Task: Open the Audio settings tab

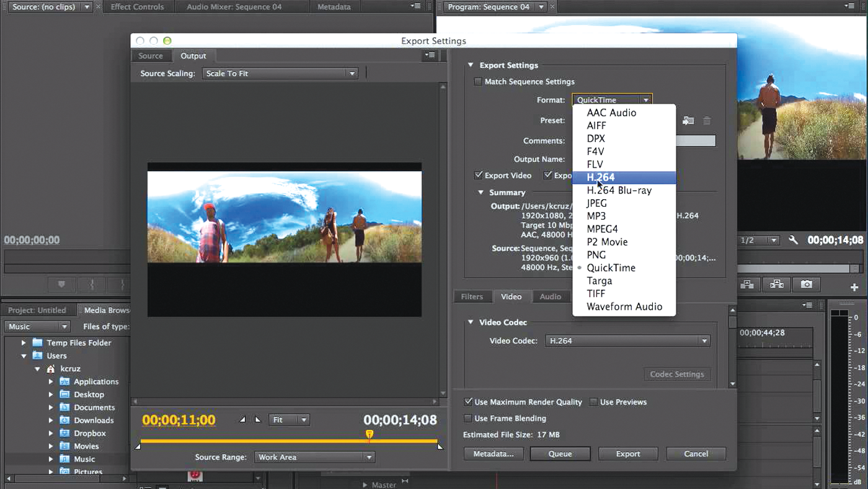Action: point(550,297)
